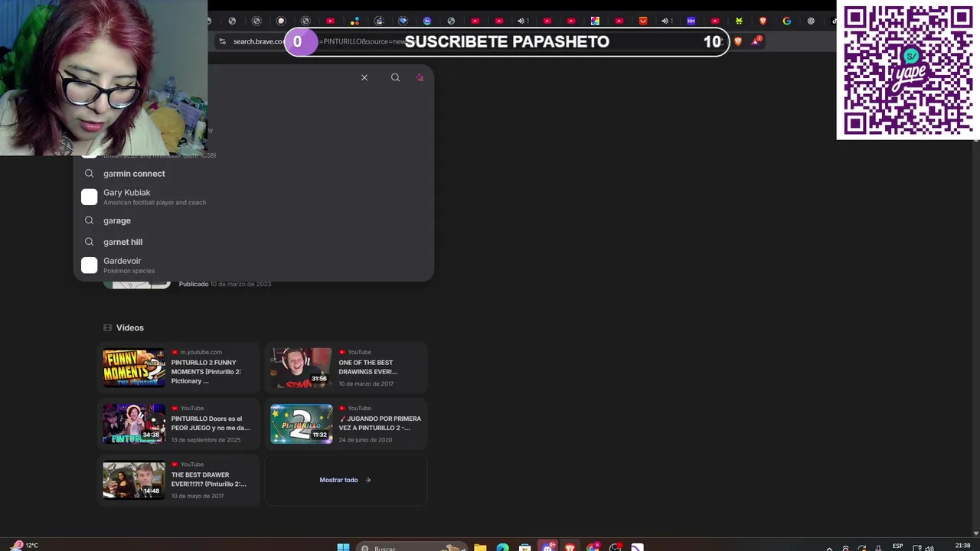Image resolution: width=980 pixels, height=551 pixels.
Task: Open the 34:38 Pinturillo Doors video thumbnail
Action: 134,424
